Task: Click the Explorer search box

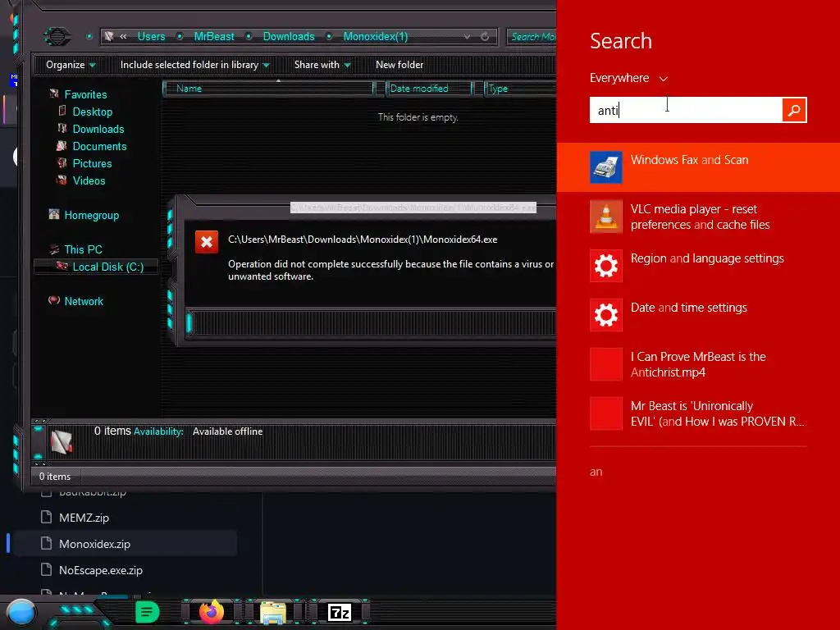Action: click(x=532, y=36)
